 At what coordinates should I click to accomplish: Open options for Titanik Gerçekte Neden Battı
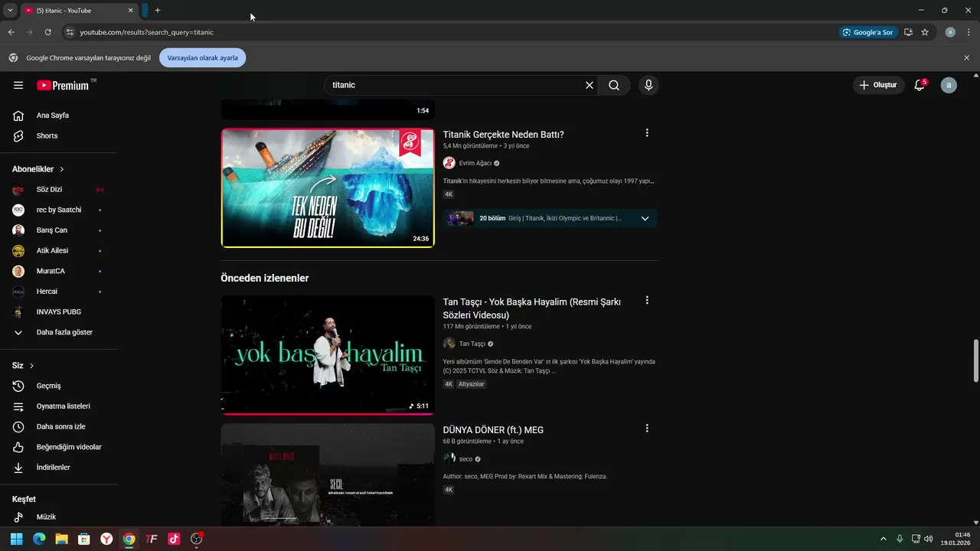pyautogui.click(x=647, y=133)
